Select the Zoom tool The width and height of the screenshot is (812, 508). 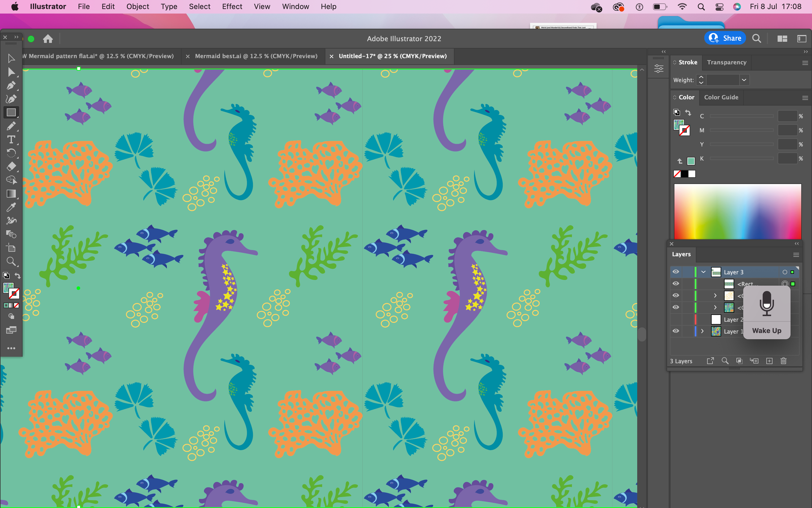(x=11, y=261)
